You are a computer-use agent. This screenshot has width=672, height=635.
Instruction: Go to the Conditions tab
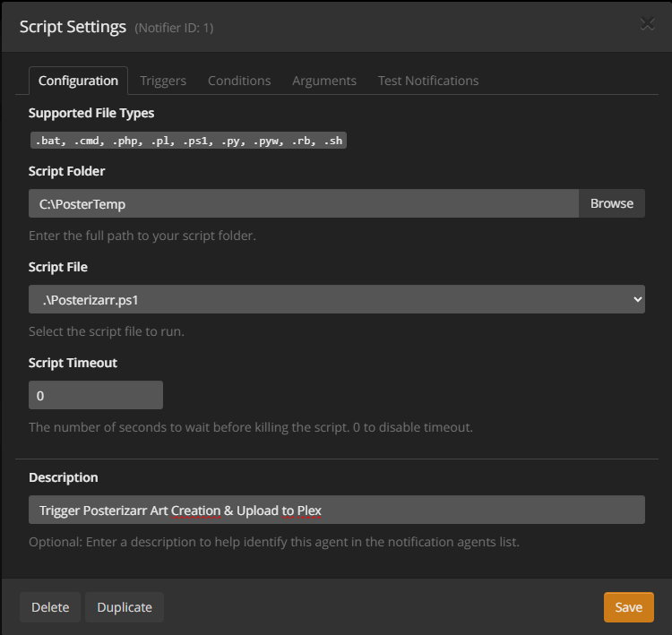pos(239,81)
